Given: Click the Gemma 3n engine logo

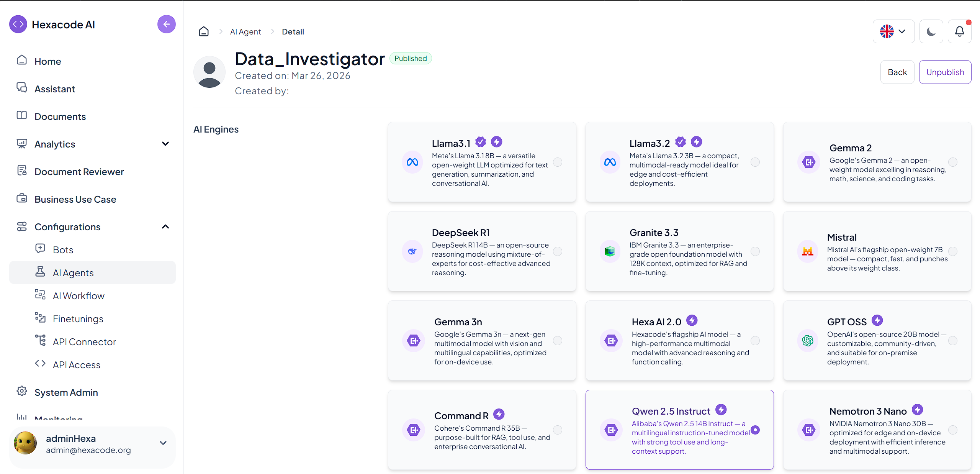Looking at the screenshot, I should (414, 341).
